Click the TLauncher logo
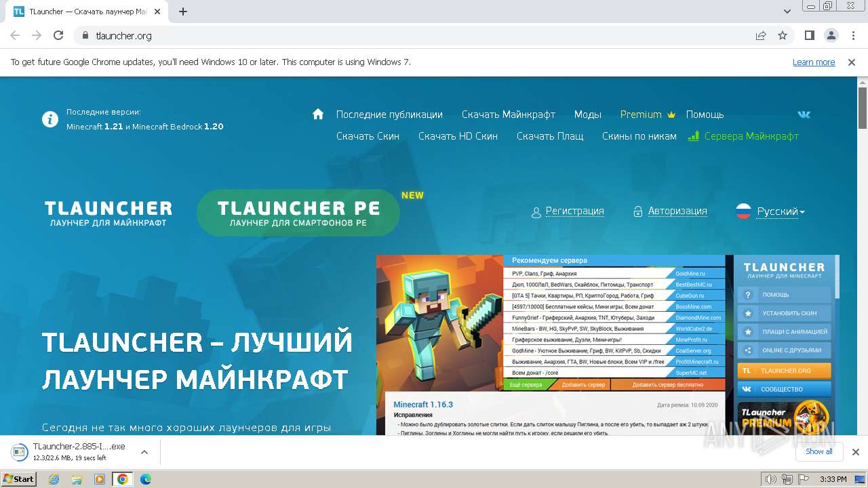This screenshot has width=868, height=488. [x=108, y=213]
